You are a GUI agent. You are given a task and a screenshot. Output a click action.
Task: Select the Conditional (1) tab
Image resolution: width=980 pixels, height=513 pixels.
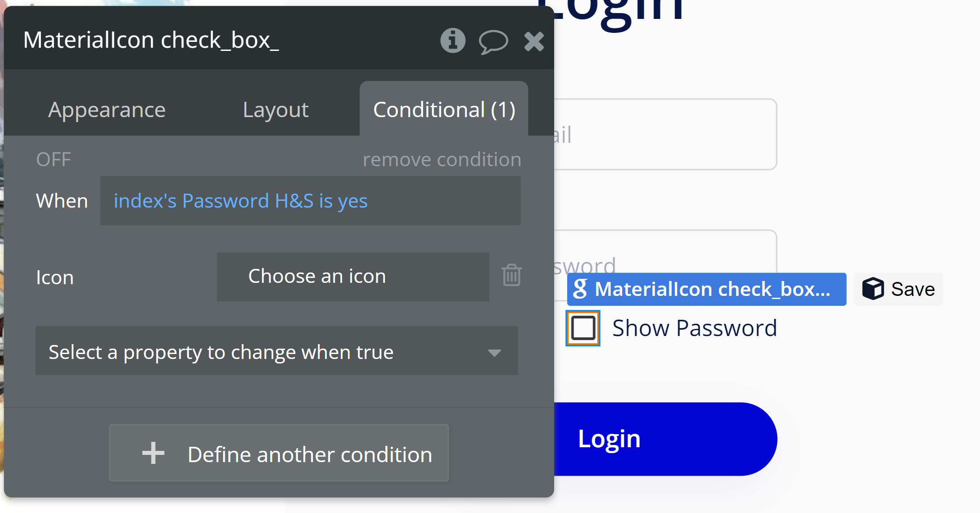tap(444, 109)
